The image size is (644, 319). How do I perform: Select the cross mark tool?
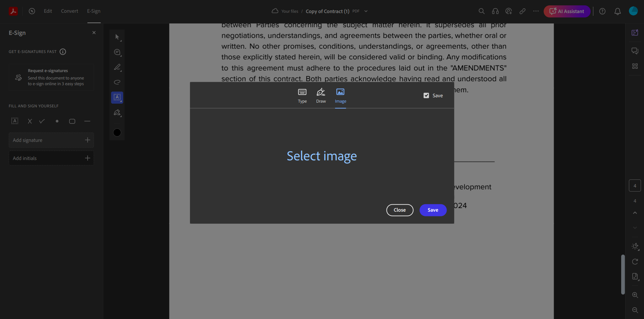[x=30, y=121]
